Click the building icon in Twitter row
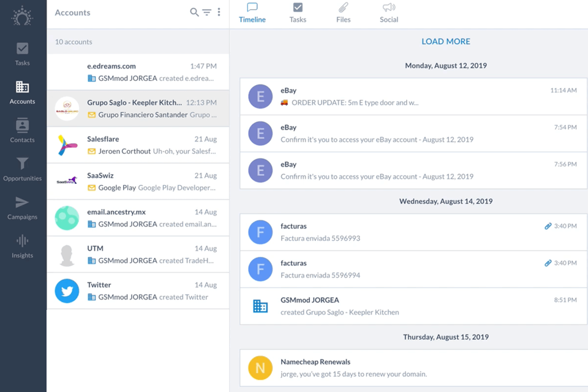This screenshot has width=588, height=392. 91,296
